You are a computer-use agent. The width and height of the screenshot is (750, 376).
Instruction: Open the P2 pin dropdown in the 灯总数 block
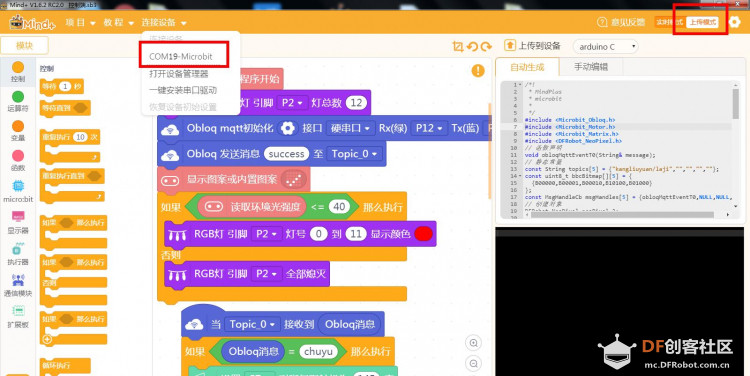292,103
